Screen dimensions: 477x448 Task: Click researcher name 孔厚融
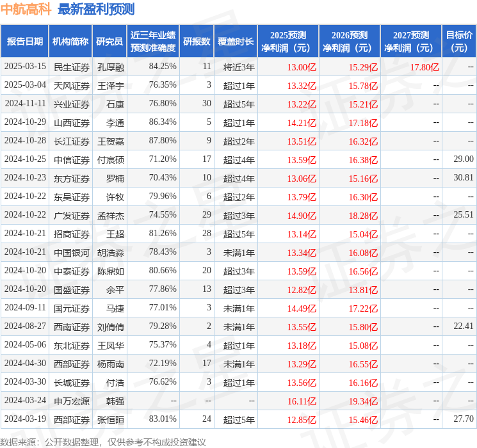pos(111,67)
